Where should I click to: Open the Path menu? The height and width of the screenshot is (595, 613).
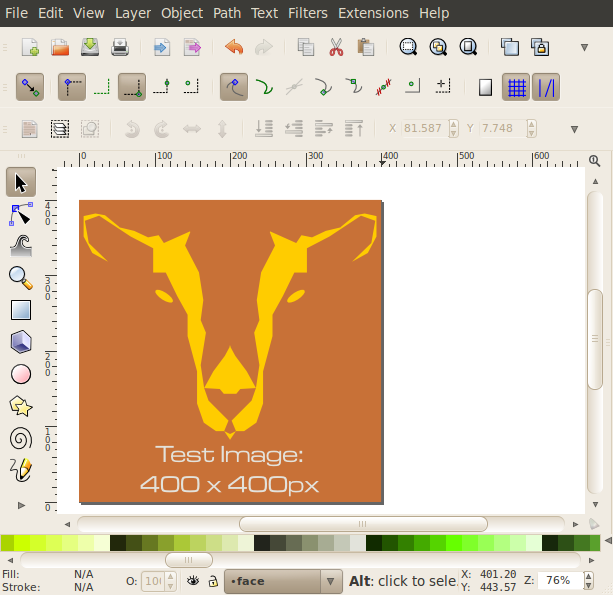pos(227,13)
